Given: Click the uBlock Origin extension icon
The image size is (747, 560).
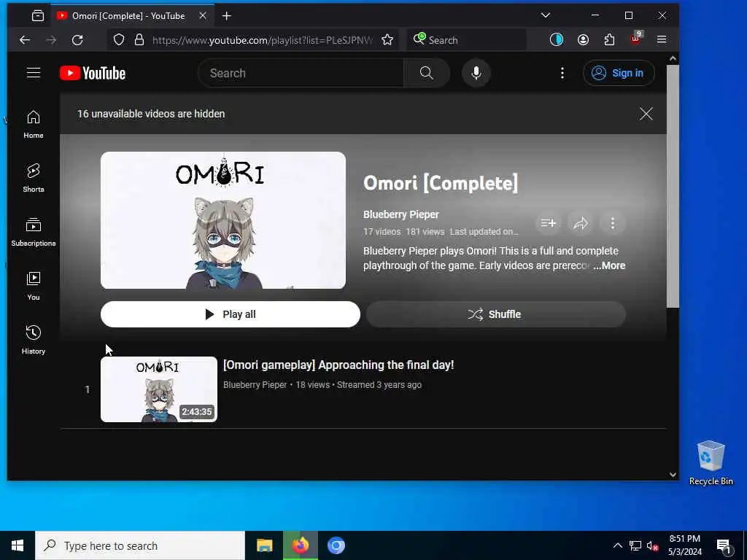Looking at the screenshot, I should point(636,38).
